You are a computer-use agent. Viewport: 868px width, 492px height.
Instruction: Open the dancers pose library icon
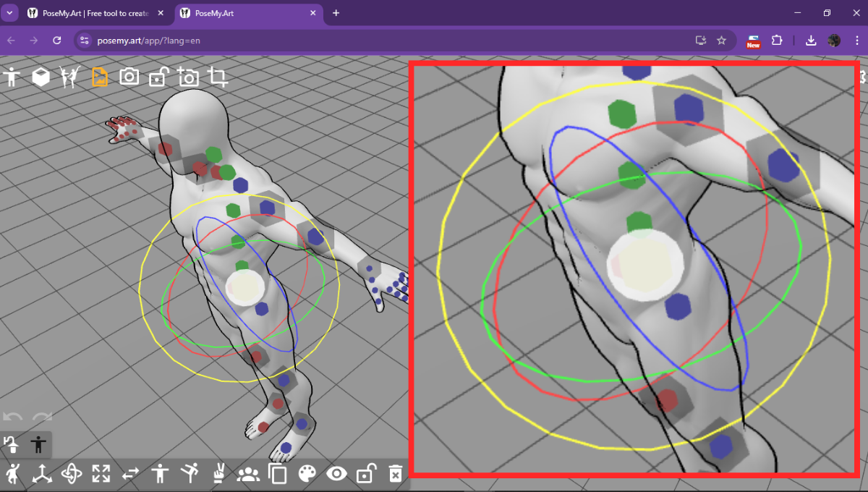click(70, 77)
